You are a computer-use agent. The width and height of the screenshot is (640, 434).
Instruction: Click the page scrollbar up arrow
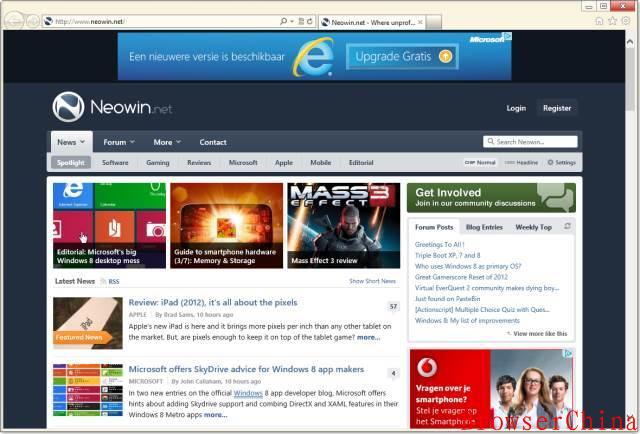pos(630,42)
